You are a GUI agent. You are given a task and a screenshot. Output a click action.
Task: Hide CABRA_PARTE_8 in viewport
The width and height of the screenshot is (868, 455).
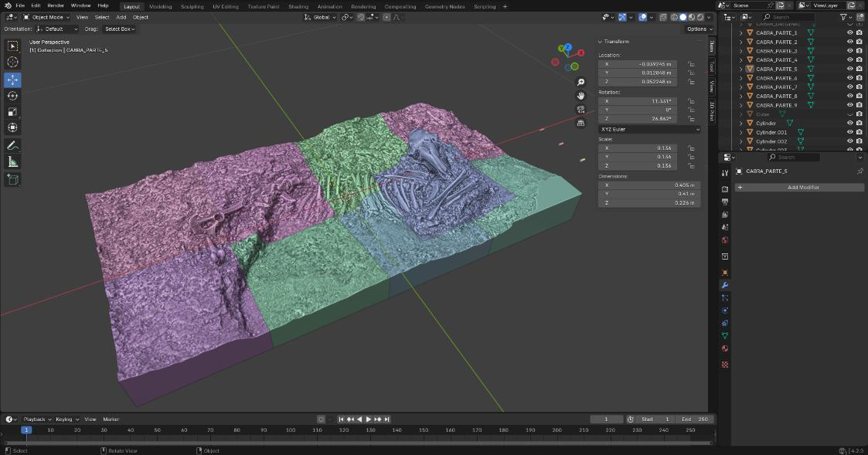pos(849,97)
